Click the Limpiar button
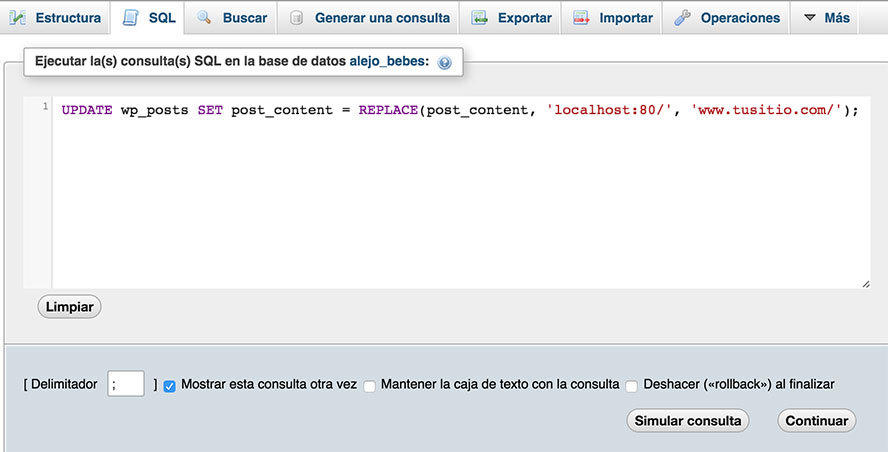The height and width of the screenshot is (452, 888). tap(69, 306)
